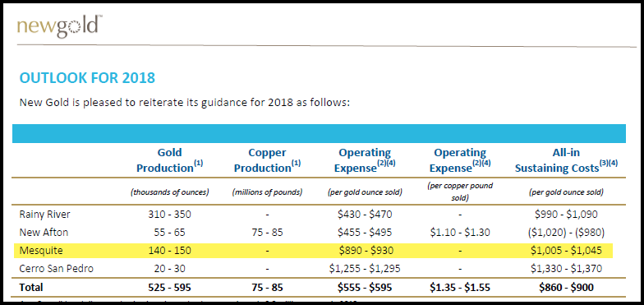Screen dimensions: 644x305
Task: Click the newgold logo
Action: pos(59,26)
